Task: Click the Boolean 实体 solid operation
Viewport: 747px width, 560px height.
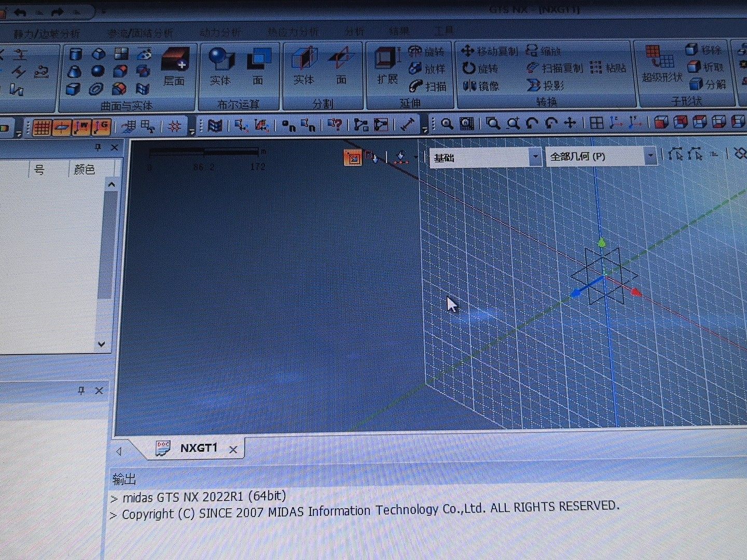Action: click(221, 66)
